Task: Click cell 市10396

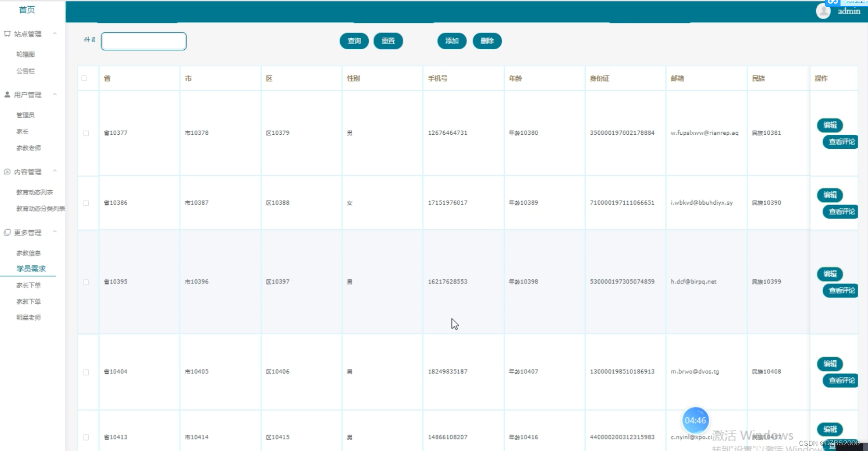Action: 197,282
